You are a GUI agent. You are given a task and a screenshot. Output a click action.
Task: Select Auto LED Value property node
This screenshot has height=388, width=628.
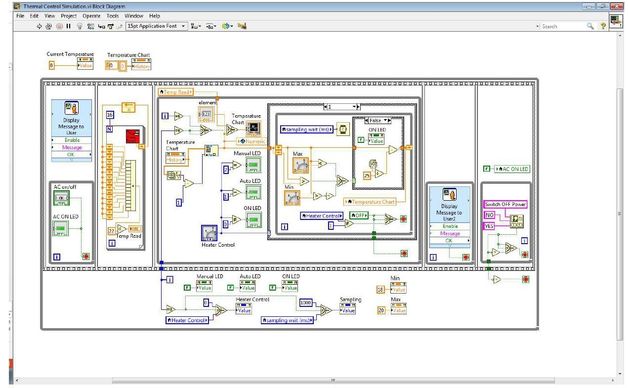tap(248, 285)
